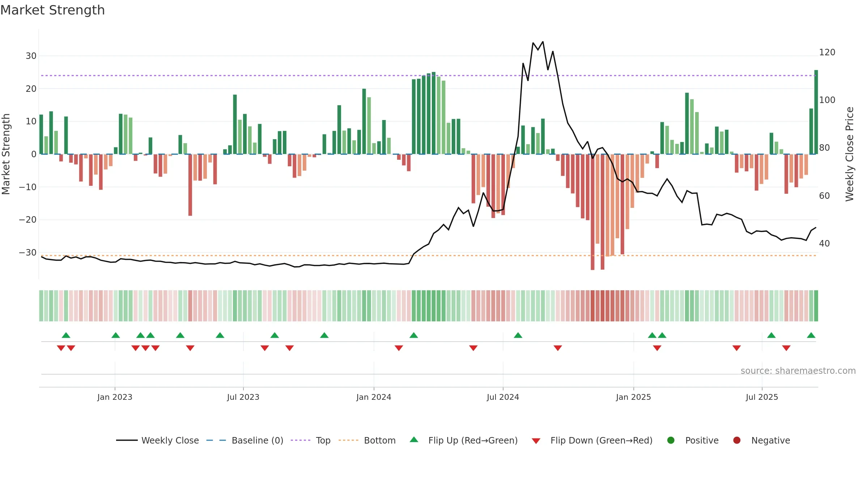Click the Weekly Close Price axis title
Image resolution: width=868 pixels, height=488 pixels.
pyautogui.click(x=850, y=154)
